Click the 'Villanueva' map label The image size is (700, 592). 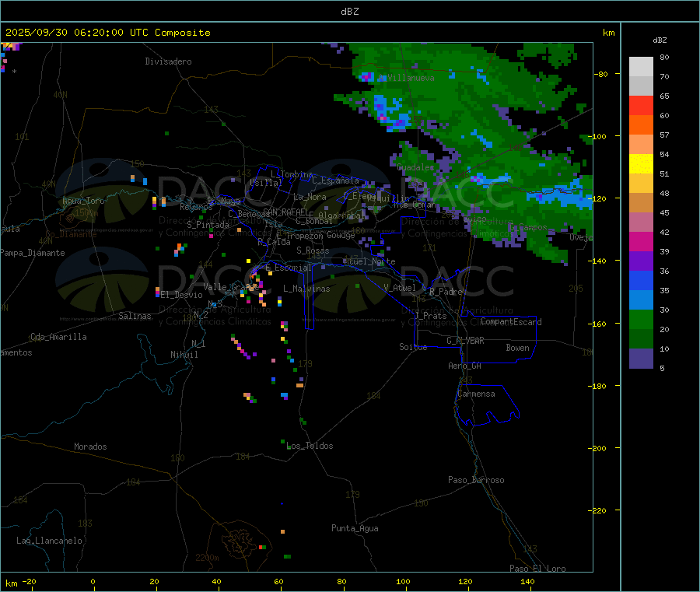pos(411,78)
